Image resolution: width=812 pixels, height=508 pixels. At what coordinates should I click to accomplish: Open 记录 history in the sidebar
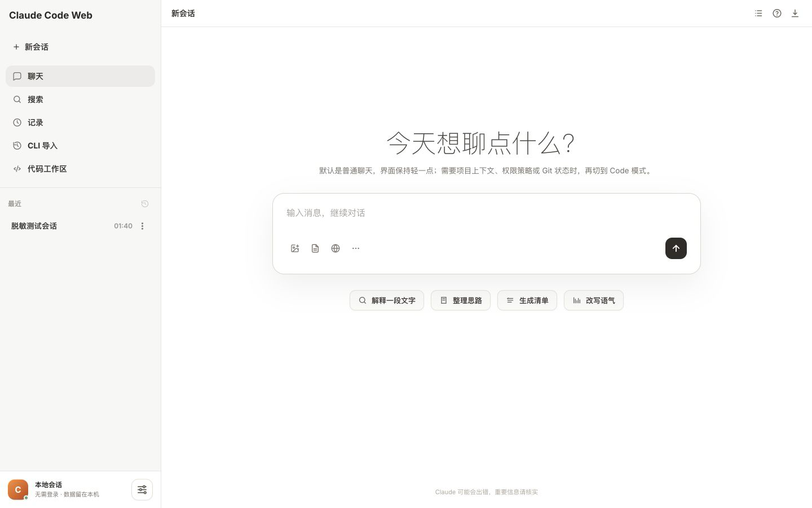coord(80,122)
